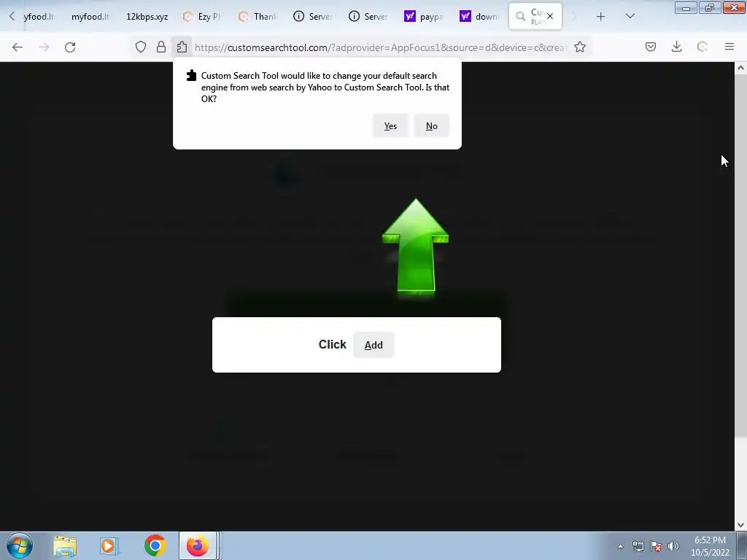The image size is (747, 560).
Task: List all tabs dropdown
Action: click(x=630, y=16)
